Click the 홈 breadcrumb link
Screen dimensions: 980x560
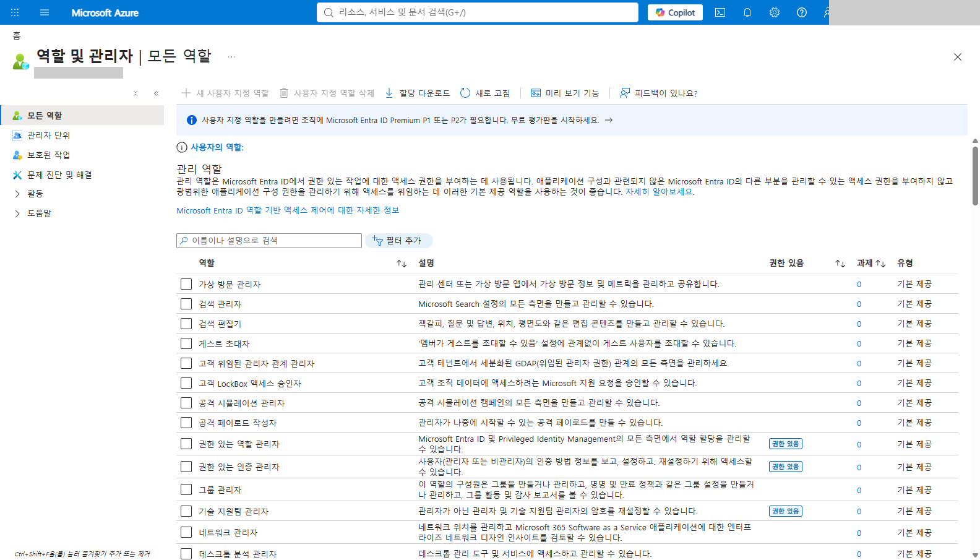[x=17, y=36]
